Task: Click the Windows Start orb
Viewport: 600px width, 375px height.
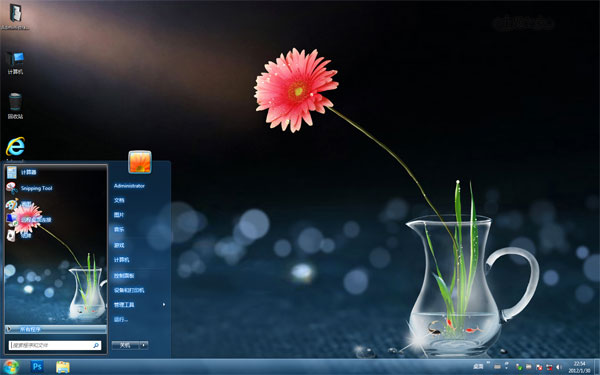Action: point(11,367)
